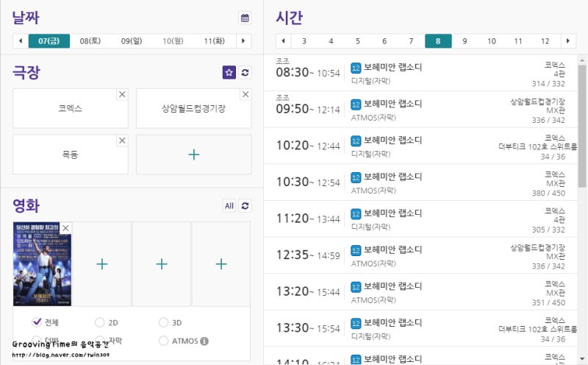Add another theater with plus tile
Viewport: 588px width, 365px height.
point(194,155)
